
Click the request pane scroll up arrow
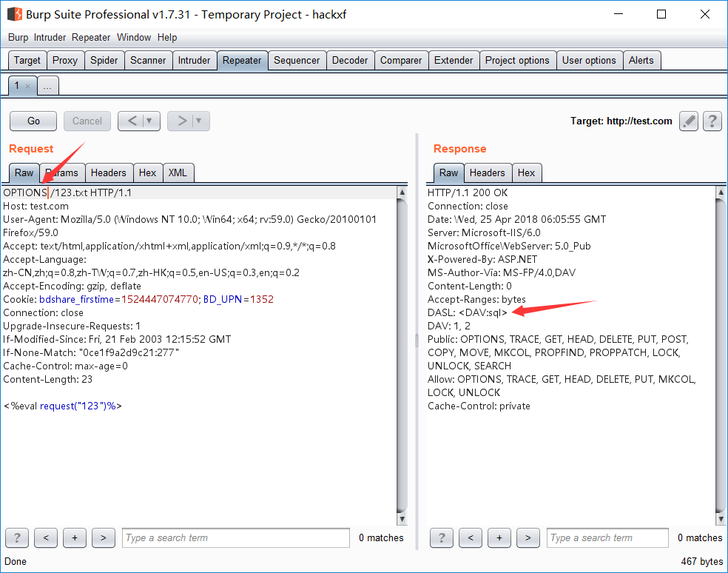click(x=402, y=192)
